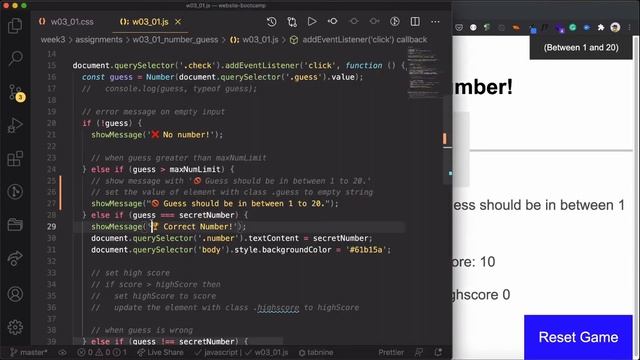Open the folder icon in the activity bar

point(15,224)
